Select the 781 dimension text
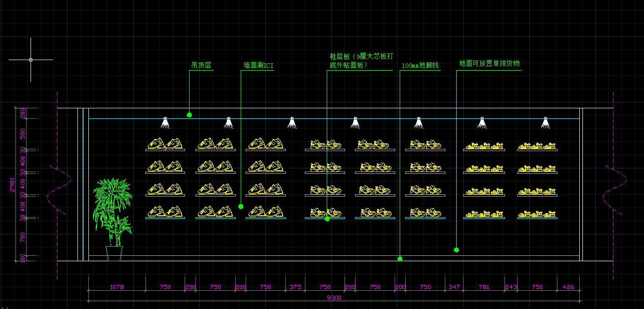 pos(484,287)
